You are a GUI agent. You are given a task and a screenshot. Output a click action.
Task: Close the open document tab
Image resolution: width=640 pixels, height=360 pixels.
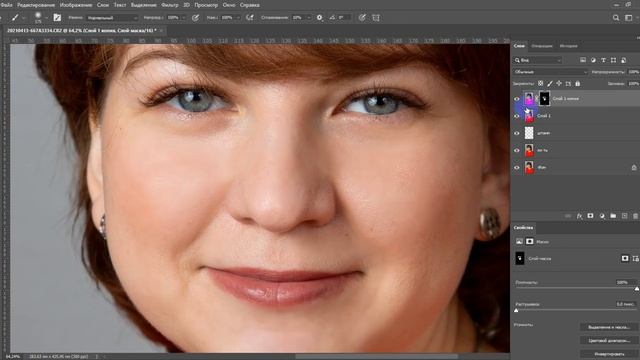point(161,31)
